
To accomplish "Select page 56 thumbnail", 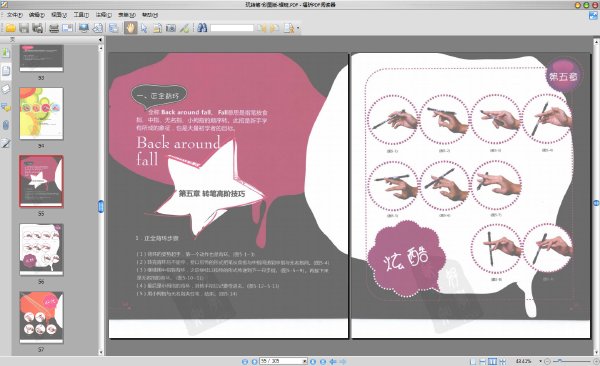I will [41, 249].
